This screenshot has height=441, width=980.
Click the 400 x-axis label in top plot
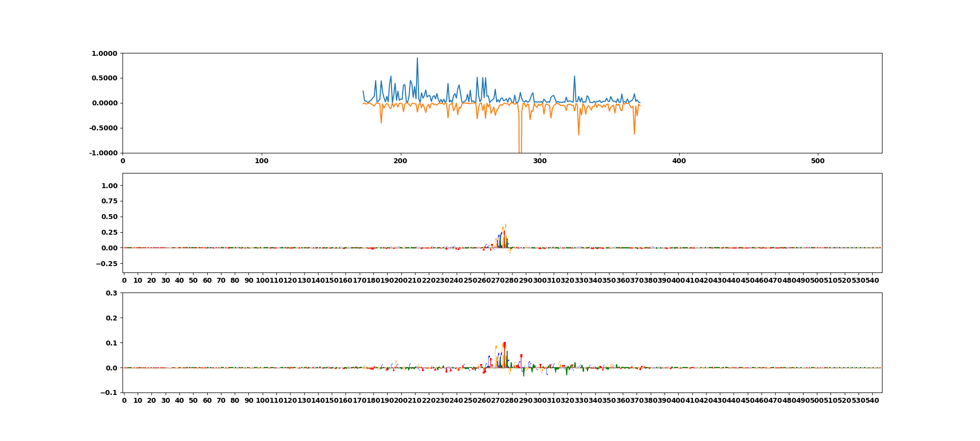coord(679,161)
